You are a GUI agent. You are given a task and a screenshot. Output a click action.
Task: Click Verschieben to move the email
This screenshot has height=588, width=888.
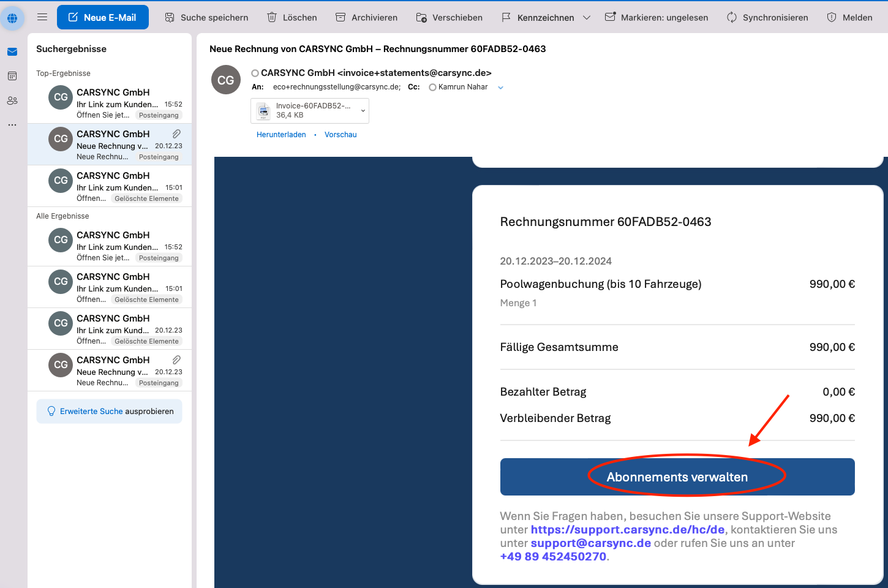point(450,17)
